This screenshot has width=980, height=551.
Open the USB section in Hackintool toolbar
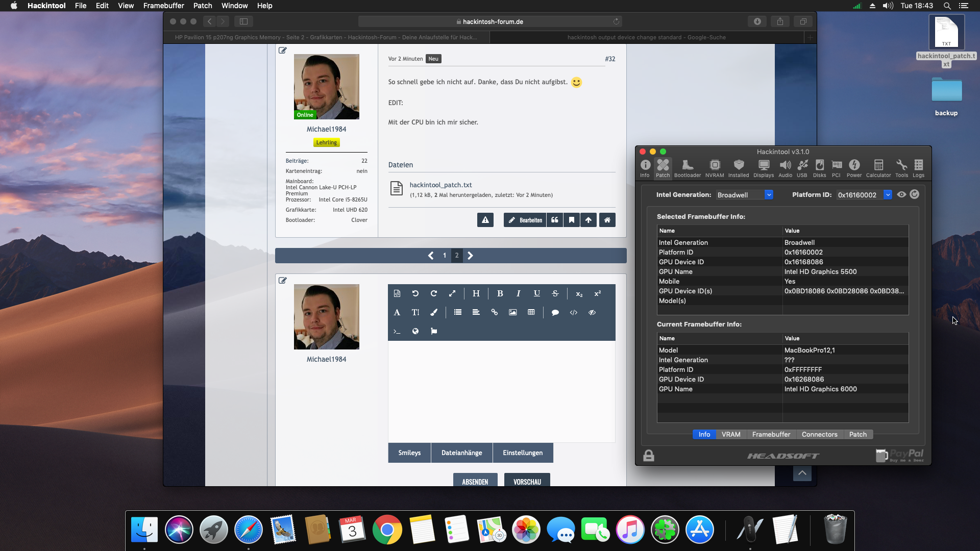click(802, 168)
